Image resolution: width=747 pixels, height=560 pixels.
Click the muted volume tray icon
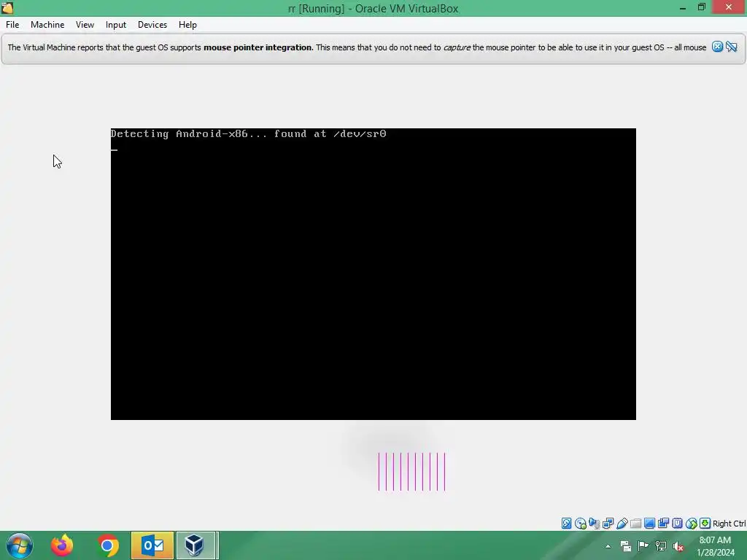[678, 546]
